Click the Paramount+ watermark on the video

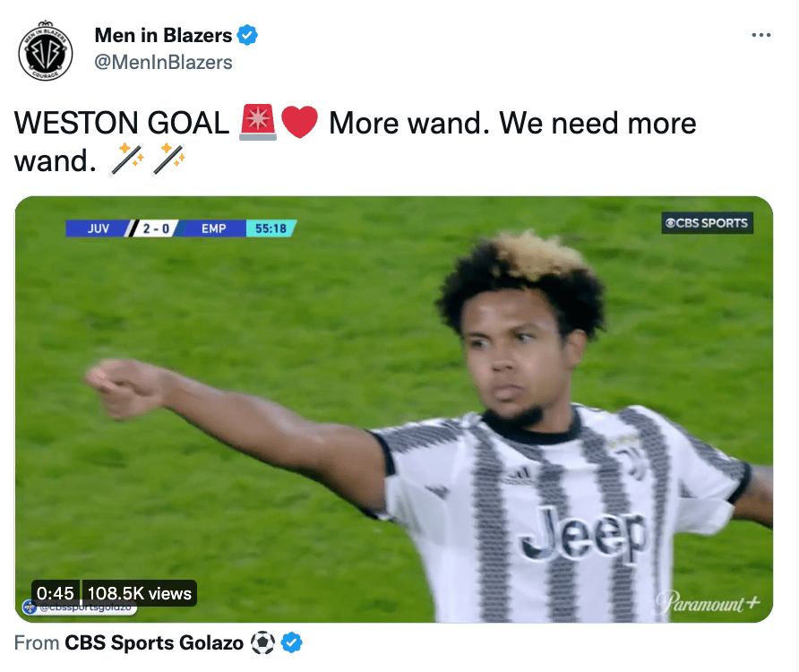tap(708, 603)
